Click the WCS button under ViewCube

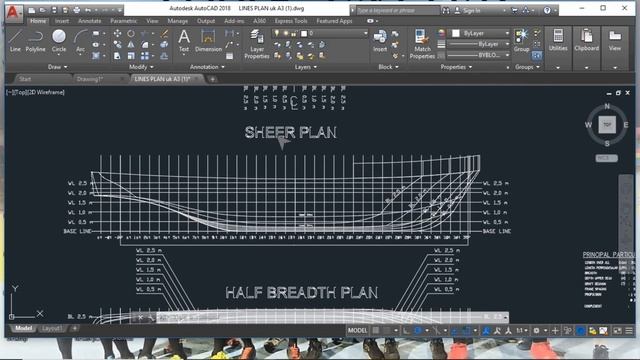click(607, 158)
